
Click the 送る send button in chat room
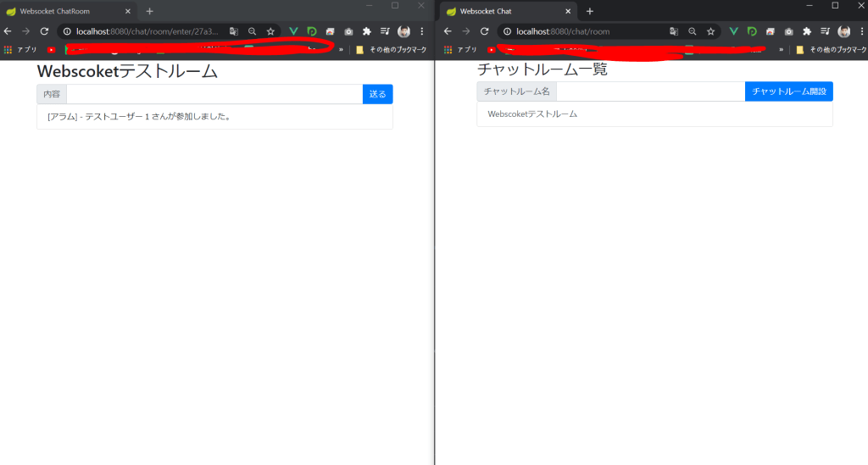pos(377,94)
